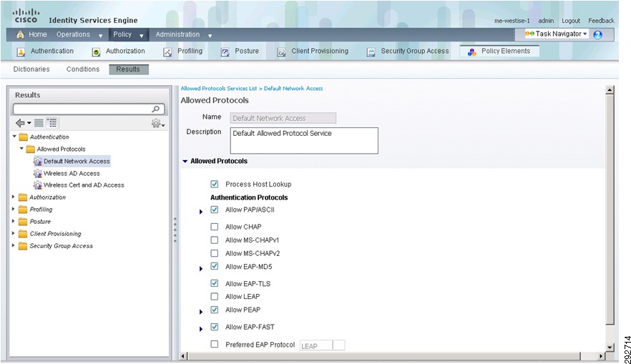Expand Allow EAP-FAST options arrow
Viewport: 631px width, 364px height.
(201, 329)
